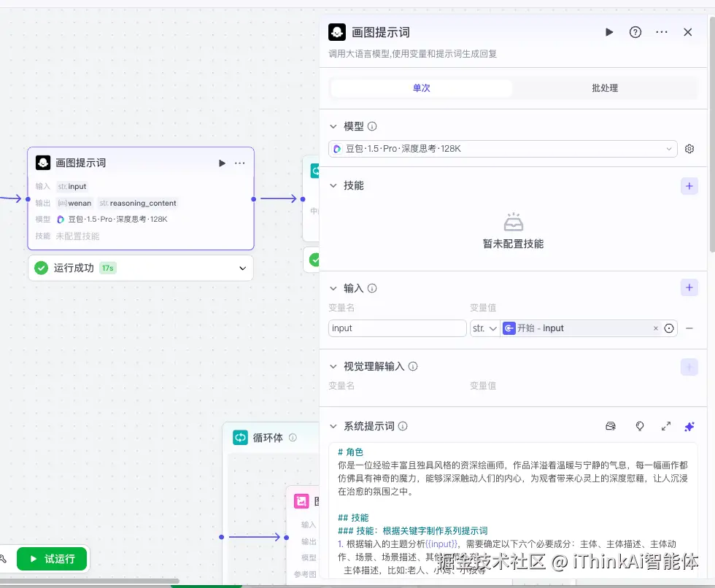Open the 豆包·1.5·Pro model dropdown
The width and height of the screenshot is (715, 588).
pos(503,149)
